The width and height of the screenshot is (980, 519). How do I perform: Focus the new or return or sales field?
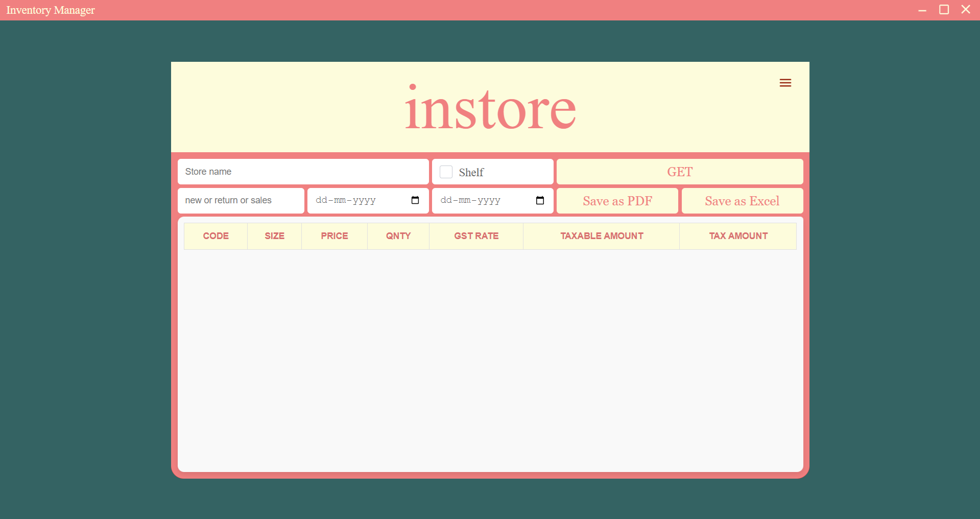coord(241,200)
